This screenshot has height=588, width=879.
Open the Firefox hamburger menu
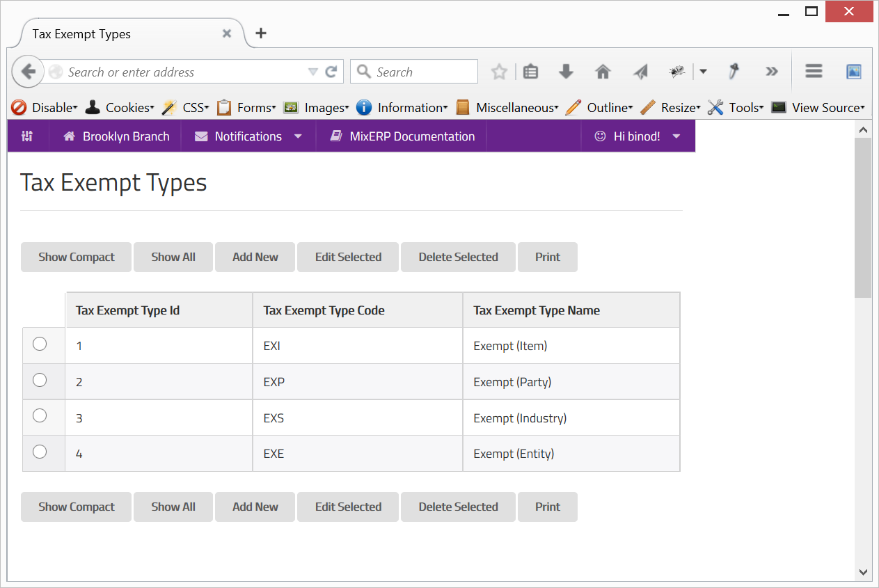pyautogui.click(x=814, y=71)
